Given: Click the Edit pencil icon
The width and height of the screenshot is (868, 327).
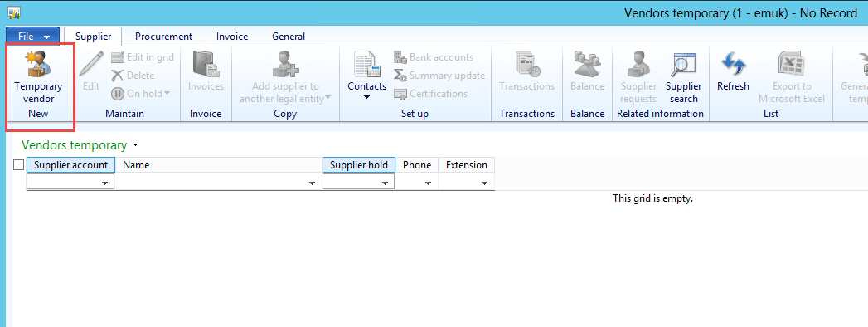Looking at the screenshot, I should (91, 64).
